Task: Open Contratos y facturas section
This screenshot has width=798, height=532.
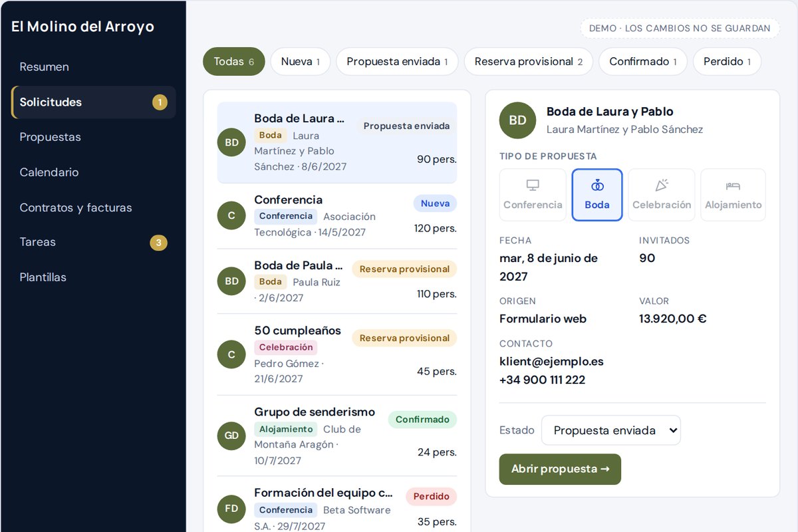Action: (94, 207)
